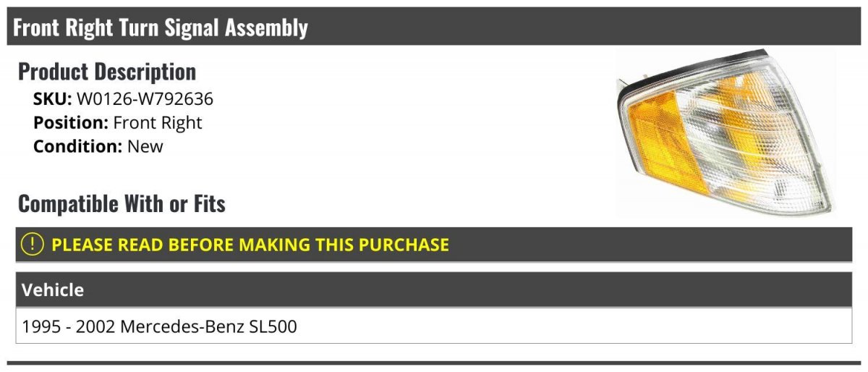Click the Front Right Turn Signal Assembly title
The image size is (868, 372).
tap(160, 28)
